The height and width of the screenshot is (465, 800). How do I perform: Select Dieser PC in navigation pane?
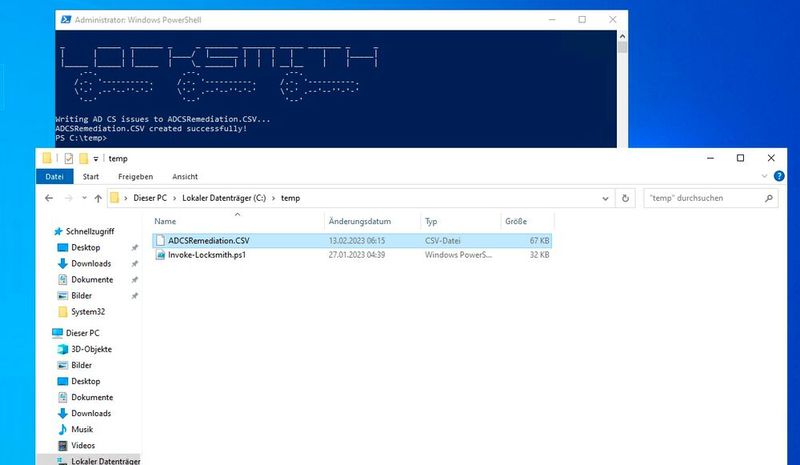(x=82, y=333)
